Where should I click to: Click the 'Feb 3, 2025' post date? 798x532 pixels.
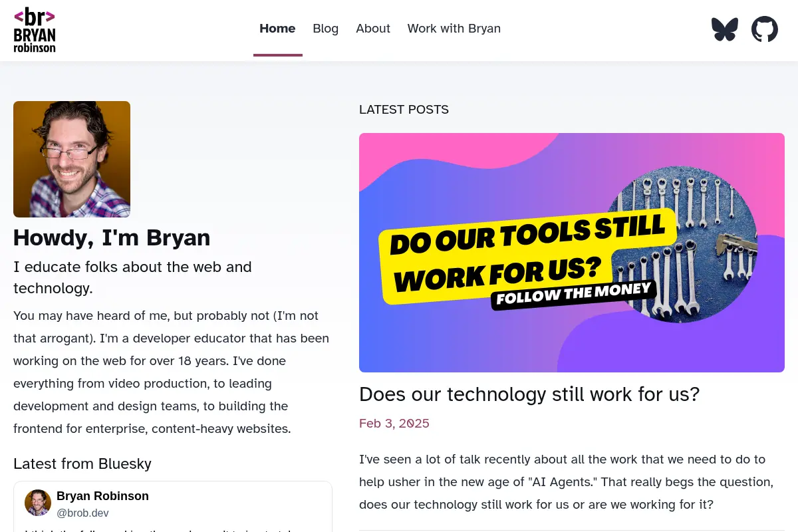[x=394, y=424]
